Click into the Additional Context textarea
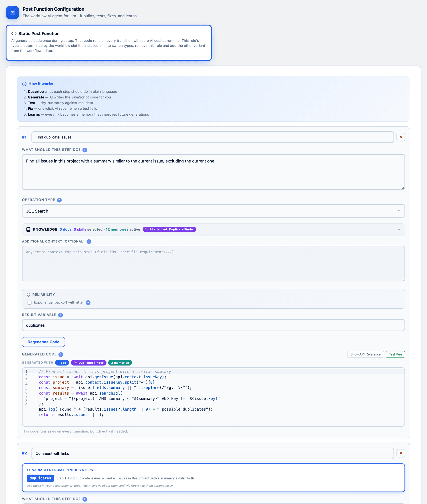 point(213,263)
